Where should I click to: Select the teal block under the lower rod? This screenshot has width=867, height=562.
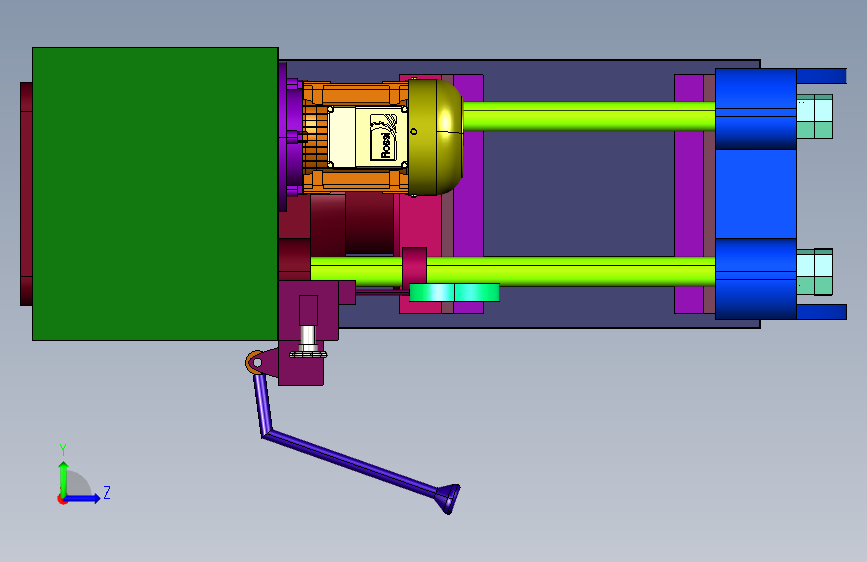pos(455,293)
